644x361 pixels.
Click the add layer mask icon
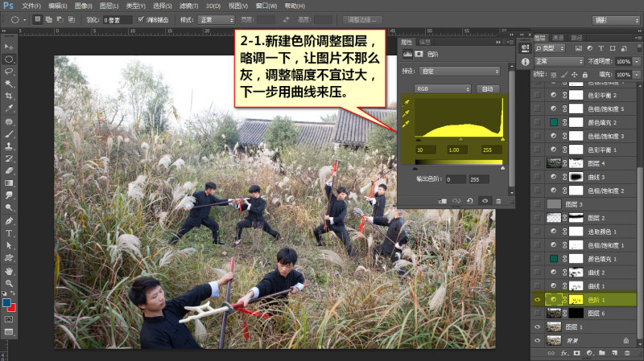coord(576,353)
